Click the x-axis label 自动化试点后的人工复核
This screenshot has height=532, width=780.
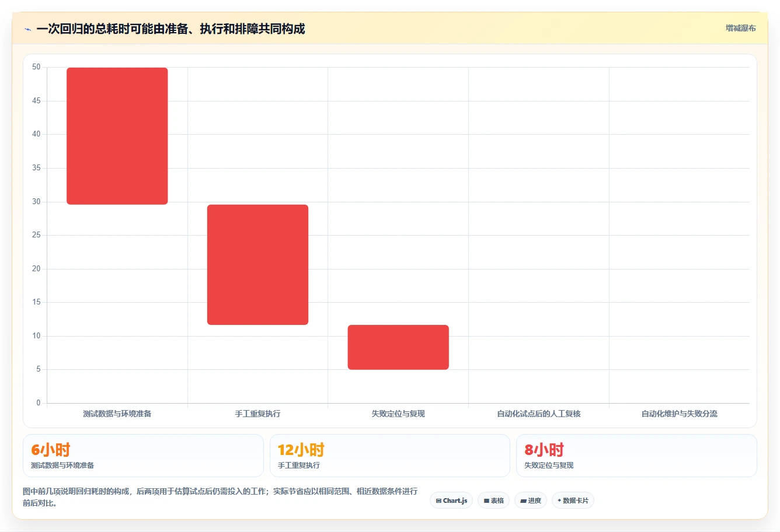pos(539,414)
